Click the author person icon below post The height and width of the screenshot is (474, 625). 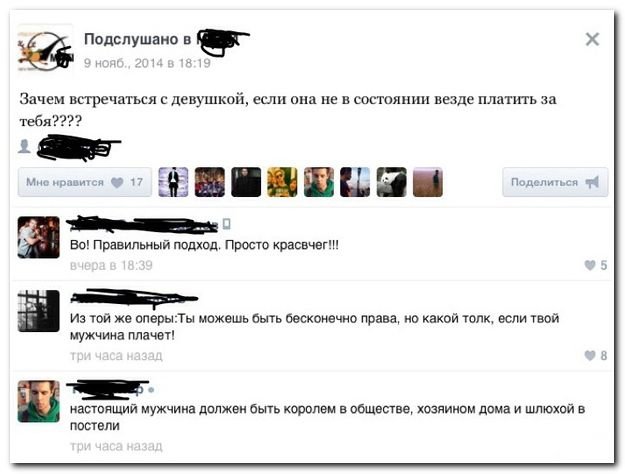[24, 146]
